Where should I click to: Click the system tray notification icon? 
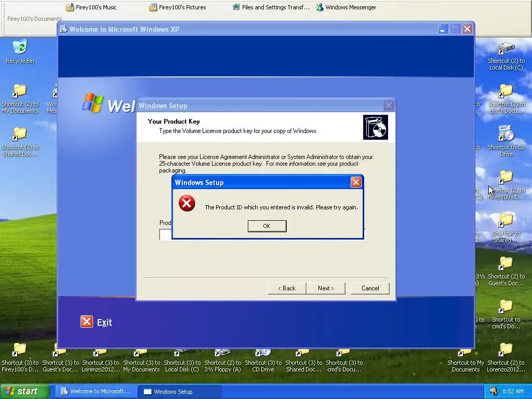494,391
